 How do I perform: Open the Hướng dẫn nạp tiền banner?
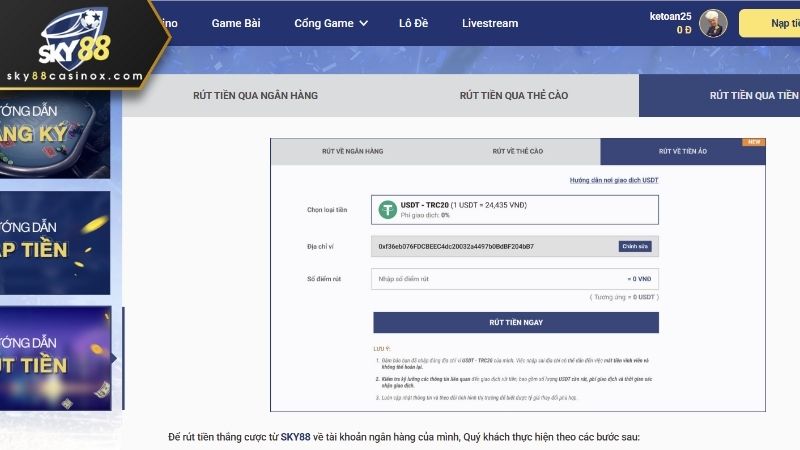point(55,243)
